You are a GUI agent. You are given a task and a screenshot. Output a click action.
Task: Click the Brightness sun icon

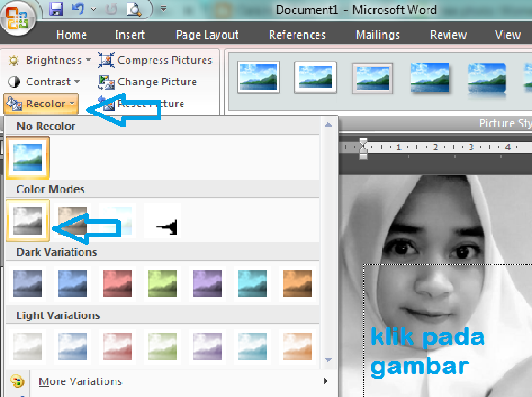coord(14,61)
